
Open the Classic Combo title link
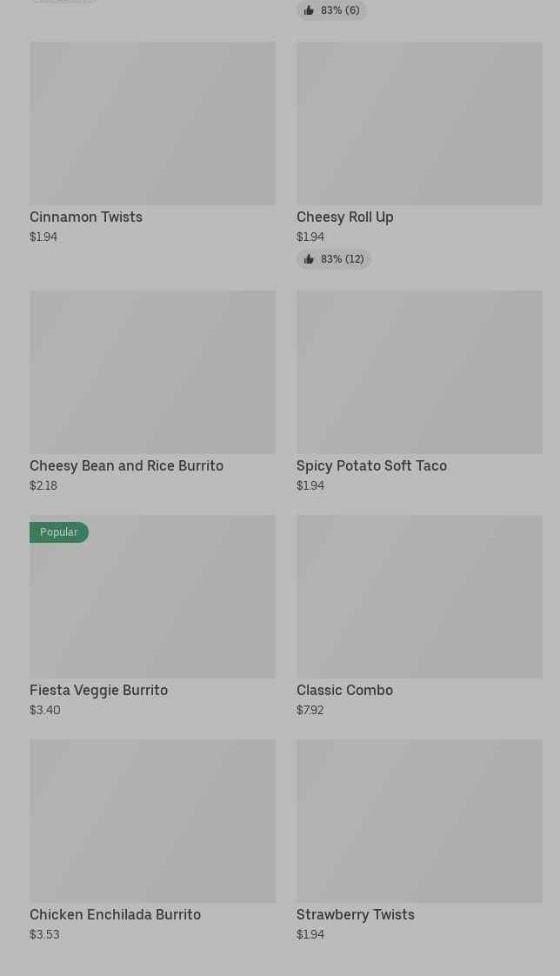tap(344, 691)
